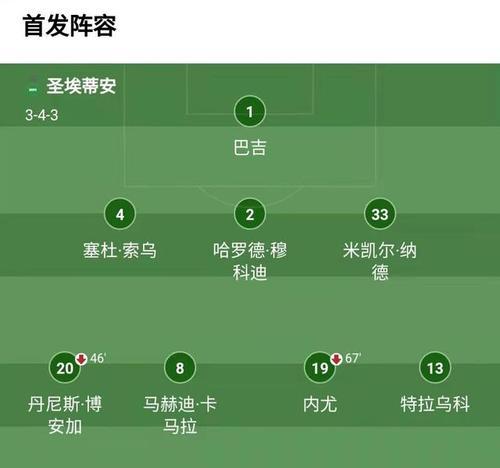Tap the number 13 player circle

tap(435, 368)
